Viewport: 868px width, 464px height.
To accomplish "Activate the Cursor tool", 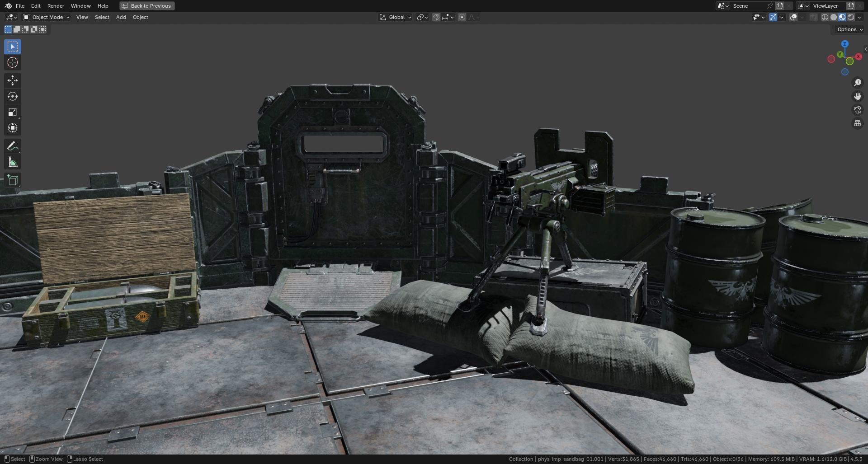I will pos(13,62).
